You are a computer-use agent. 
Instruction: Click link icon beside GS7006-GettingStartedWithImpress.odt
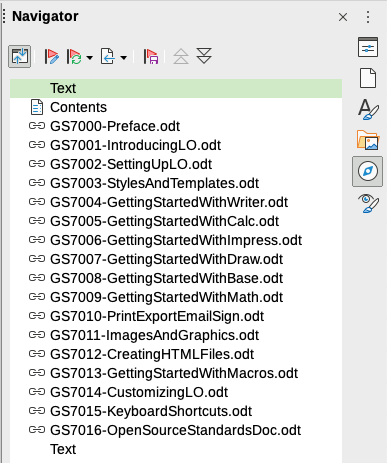point(37,240)
